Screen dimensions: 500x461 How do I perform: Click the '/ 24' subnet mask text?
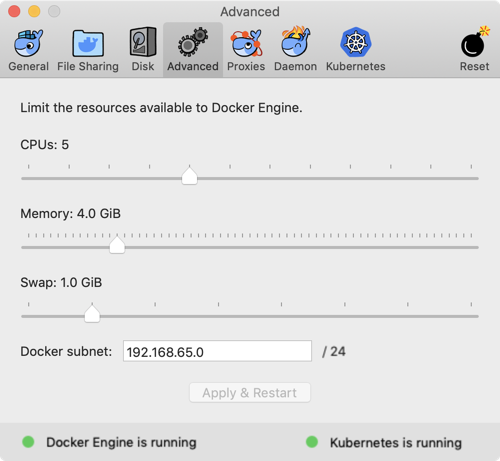tap(334, 352)
